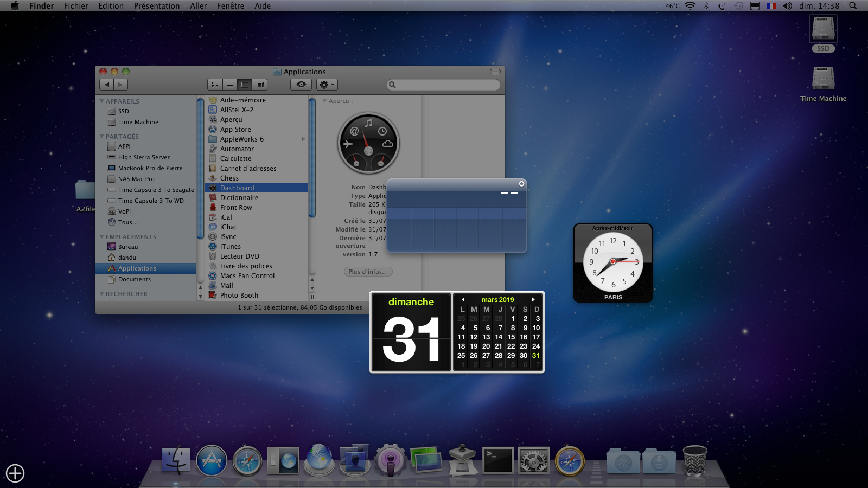This screenshot has height=488, width=868.
Task: Open the gear Action dropdown menu
Action: [x=327, y=85]
